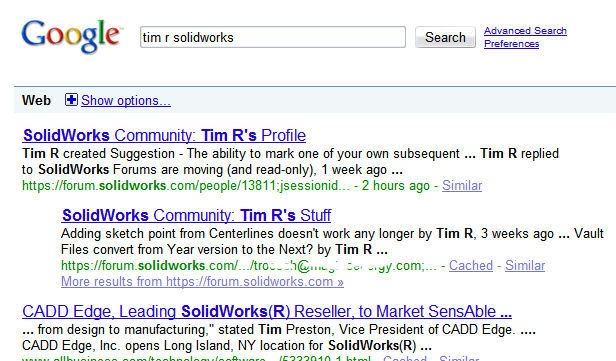616x361 pixels.
Task: Open More results from forum.solidworks.com link
Action: (202, 282)
